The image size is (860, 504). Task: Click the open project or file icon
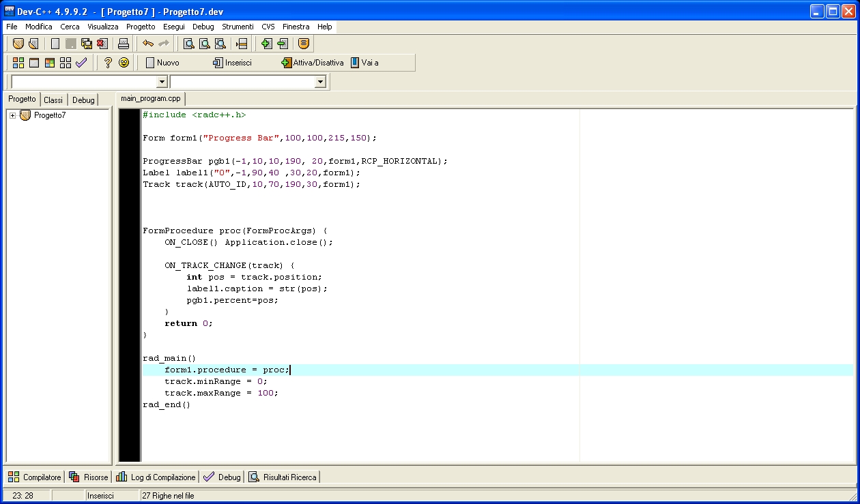click(33, 44)
